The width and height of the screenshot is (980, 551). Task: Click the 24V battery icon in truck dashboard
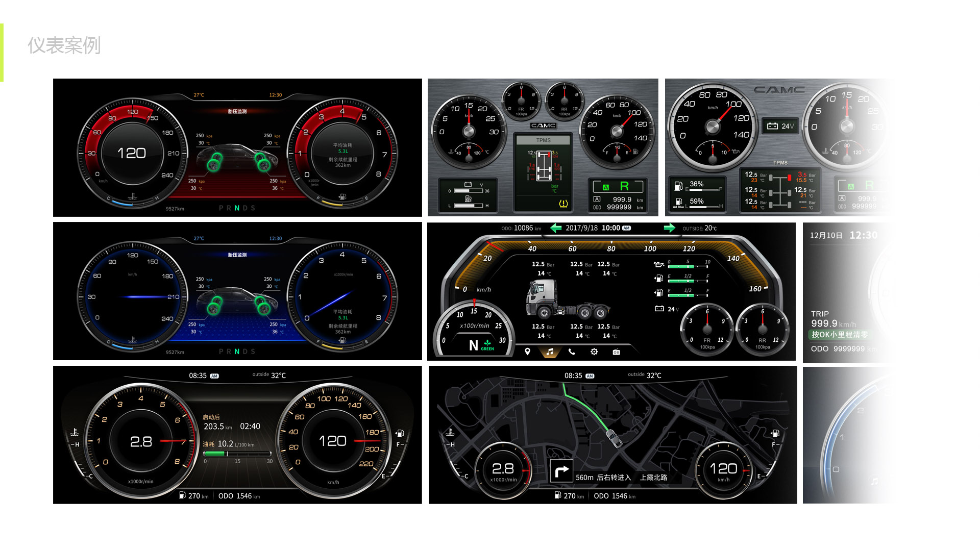(x=659, y=309)
